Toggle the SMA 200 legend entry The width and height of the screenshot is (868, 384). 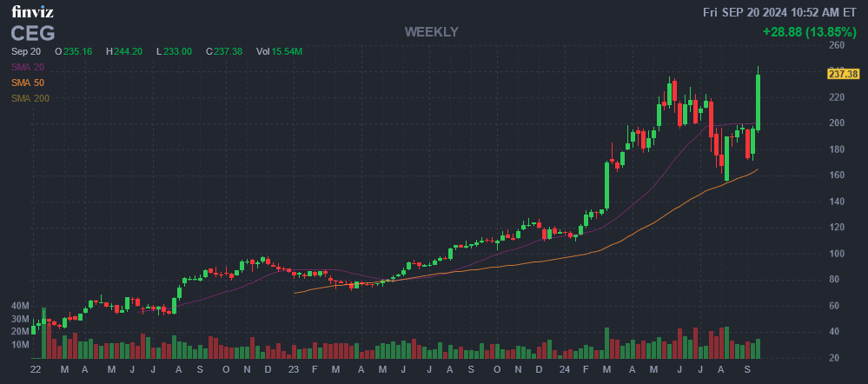pos(30,98)
